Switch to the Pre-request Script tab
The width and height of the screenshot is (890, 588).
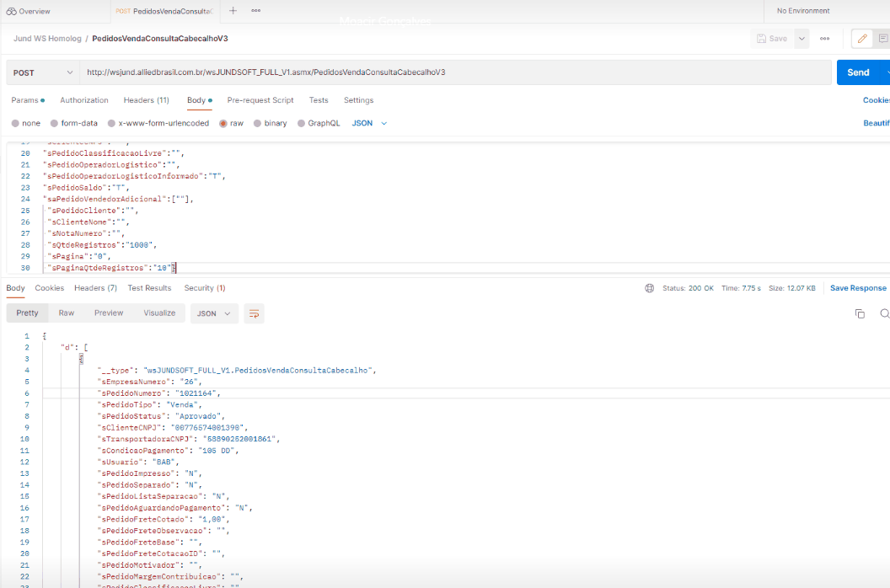pos(260,100)
